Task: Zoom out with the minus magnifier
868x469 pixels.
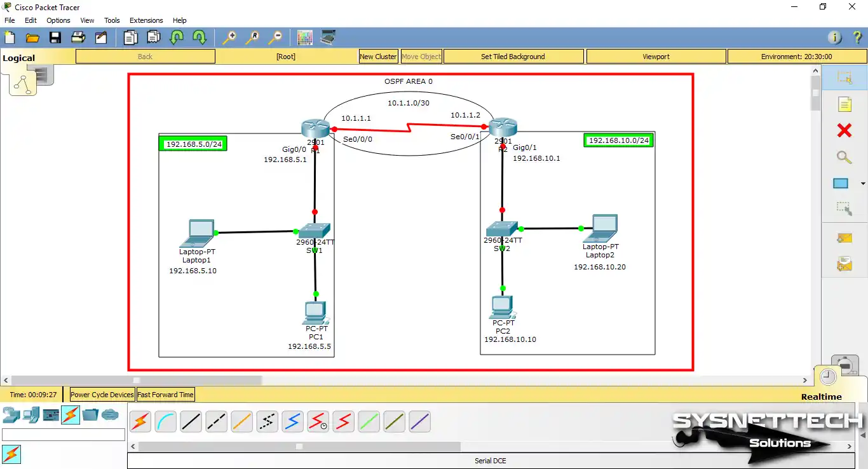Action: pyautogui.click(x=275, y=37)
